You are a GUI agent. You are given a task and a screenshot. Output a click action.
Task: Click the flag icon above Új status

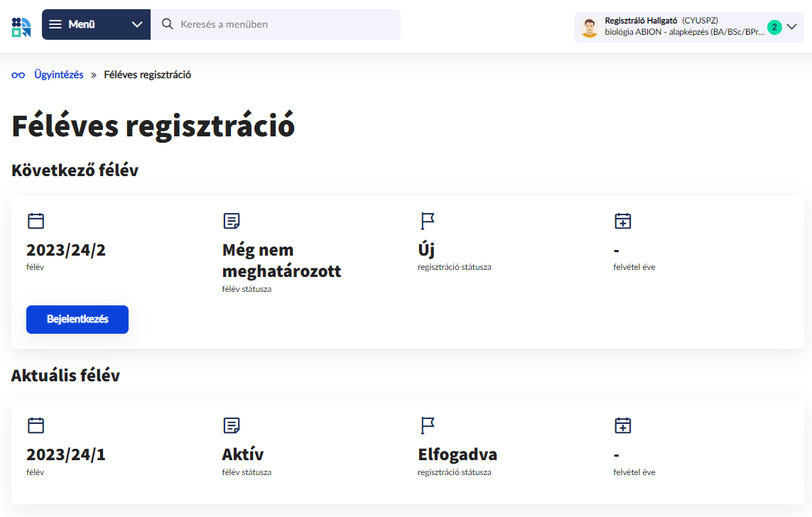click(x=427, y=221)
